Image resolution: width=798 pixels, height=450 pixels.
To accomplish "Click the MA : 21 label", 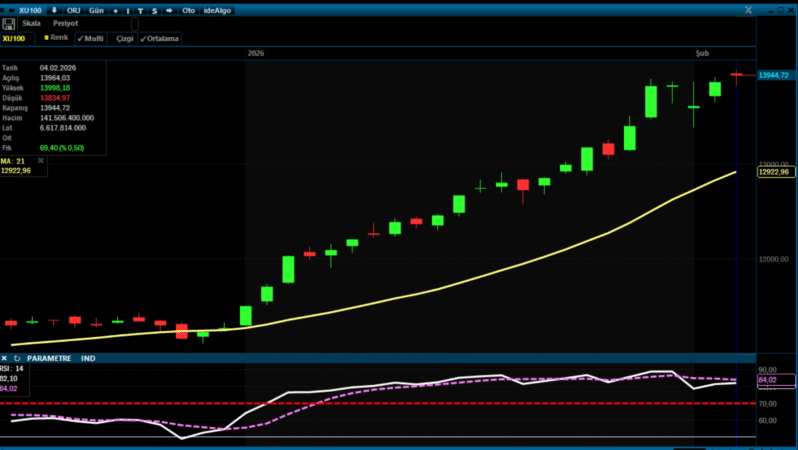I will 13,161.
